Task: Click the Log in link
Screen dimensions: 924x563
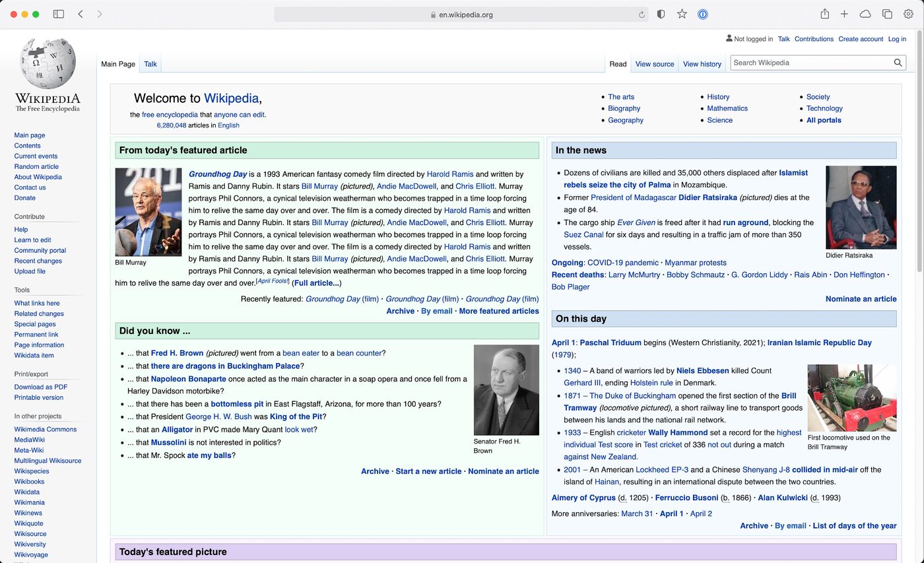Action: 897,39
